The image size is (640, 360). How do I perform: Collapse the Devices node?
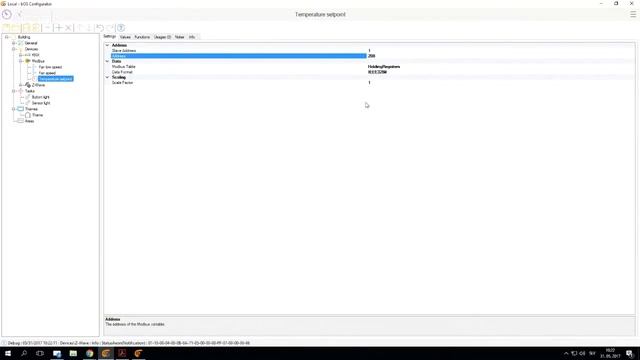pos(13,49)
